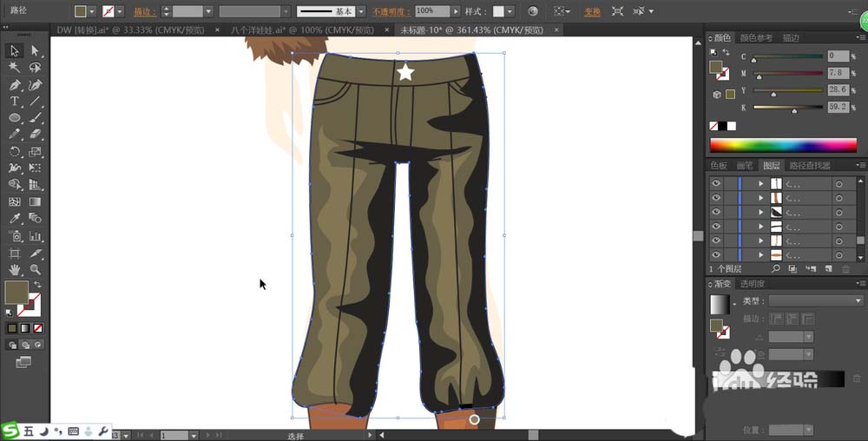This screenshot has width=868, height=441.
Task: Toggle visibility of the fifth layer row
Action: (x=716, y=240)
